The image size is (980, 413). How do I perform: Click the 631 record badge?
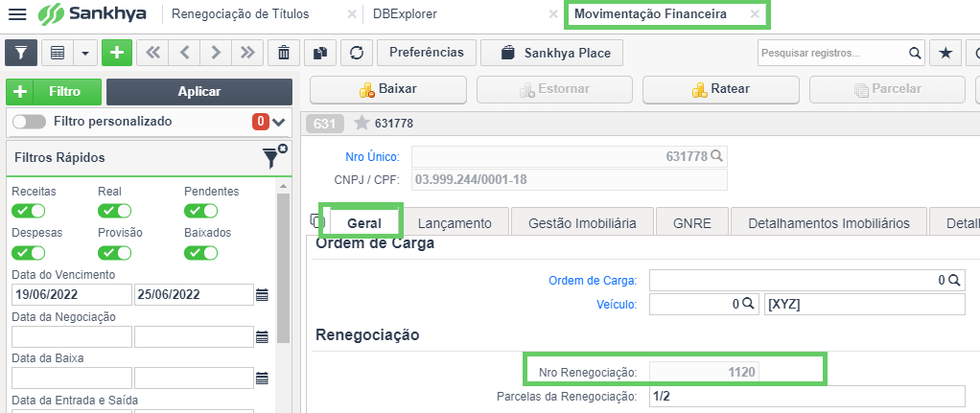tap(325, 123)
